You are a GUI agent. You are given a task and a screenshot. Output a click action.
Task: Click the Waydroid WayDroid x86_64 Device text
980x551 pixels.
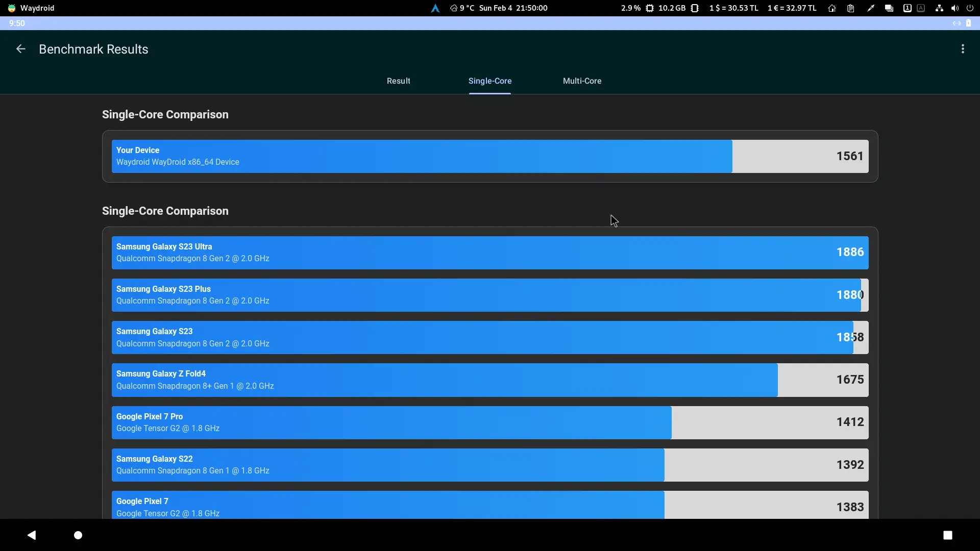[178, 162]
